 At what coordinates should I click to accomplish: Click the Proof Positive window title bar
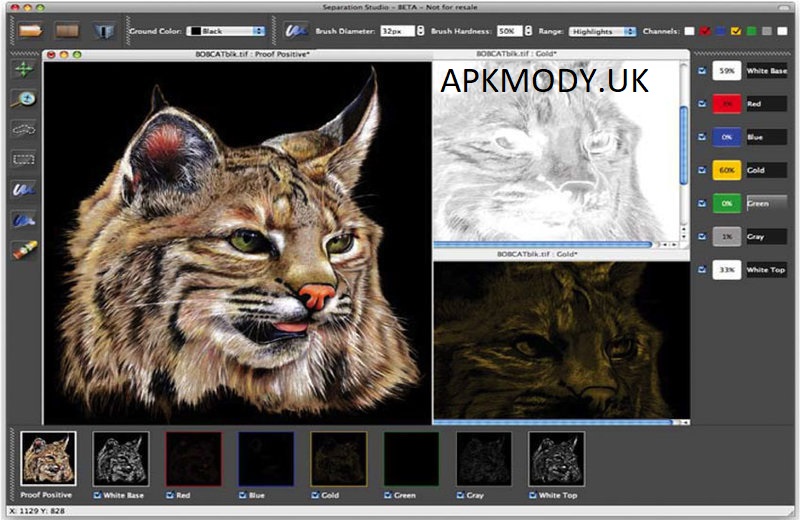click(238, 54)
